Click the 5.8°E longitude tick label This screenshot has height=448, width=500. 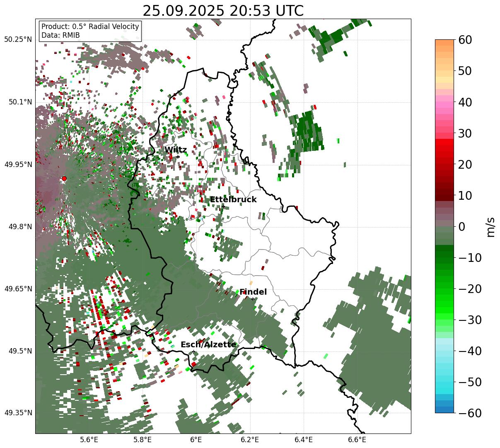coord(143,440)
